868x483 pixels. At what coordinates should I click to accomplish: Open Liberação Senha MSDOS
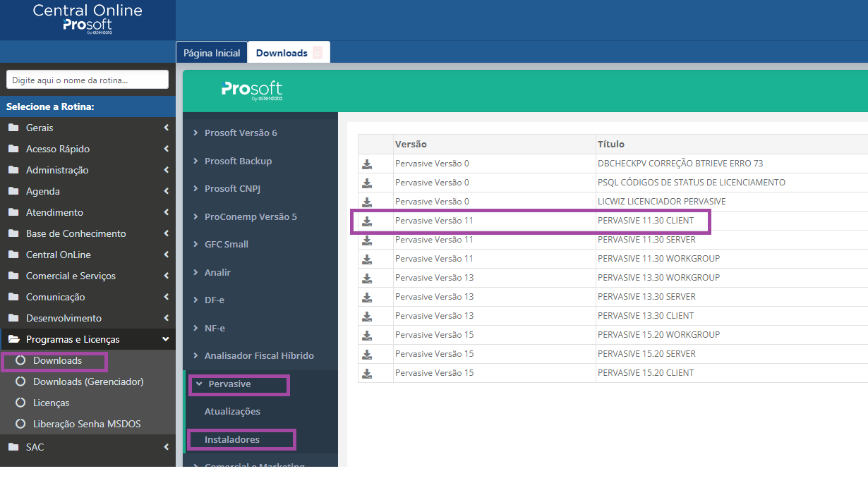coord(87,424)
